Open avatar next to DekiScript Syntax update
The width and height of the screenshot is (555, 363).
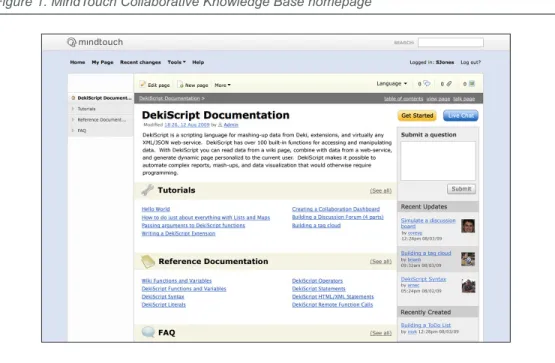(x=468, y=286)
